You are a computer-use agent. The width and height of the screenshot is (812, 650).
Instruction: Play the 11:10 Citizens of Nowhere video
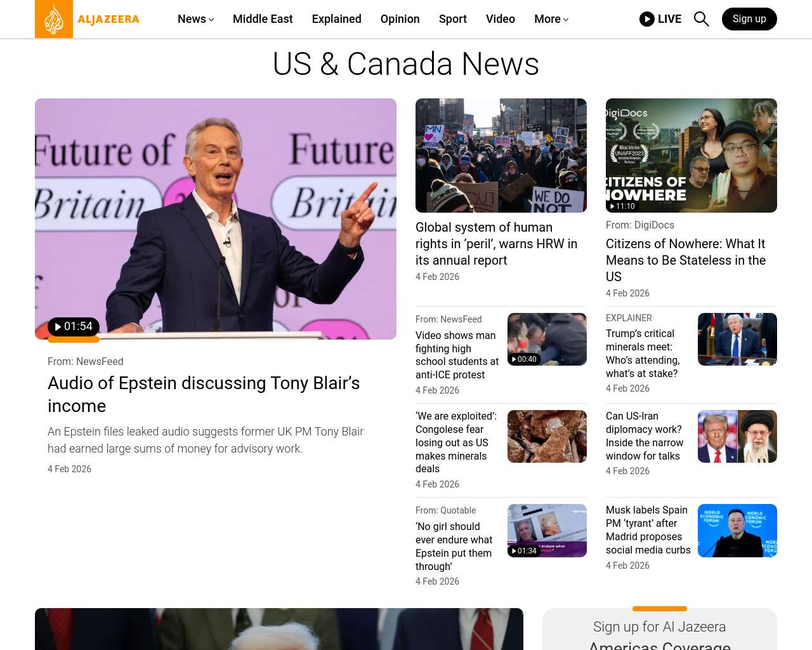coord(622,206)
